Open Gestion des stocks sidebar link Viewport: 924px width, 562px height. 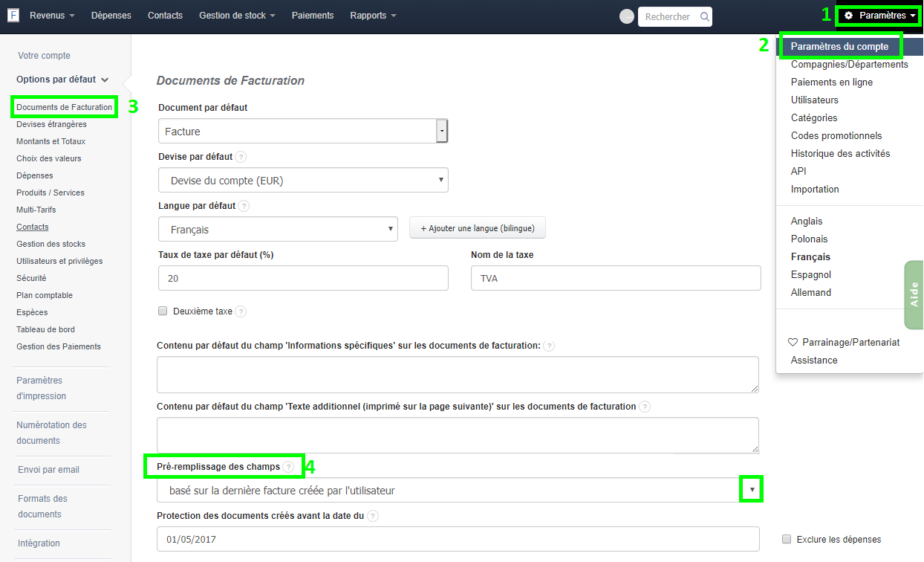pos(51,244)
